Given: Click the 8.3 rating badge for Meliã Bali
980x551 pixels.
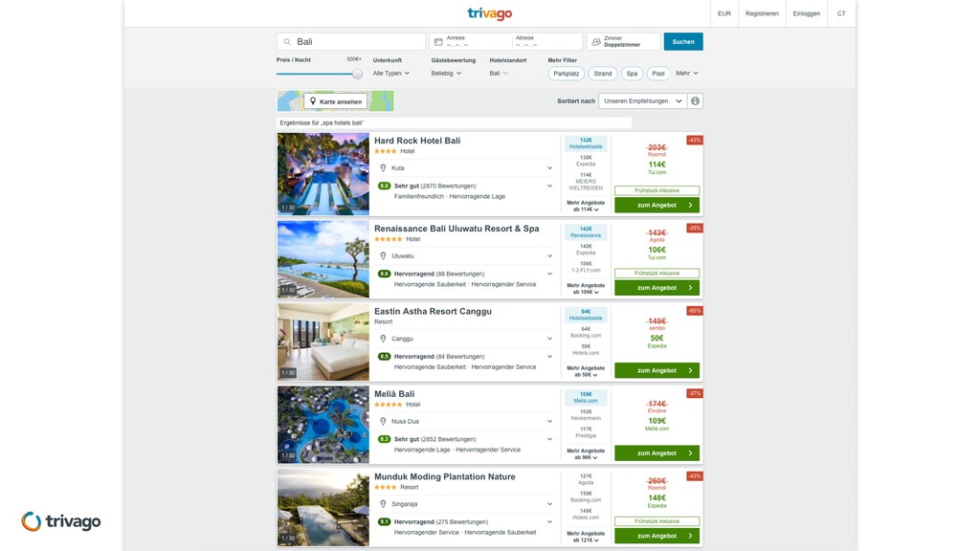Looking at the screenshot, I should click(384, 439).
